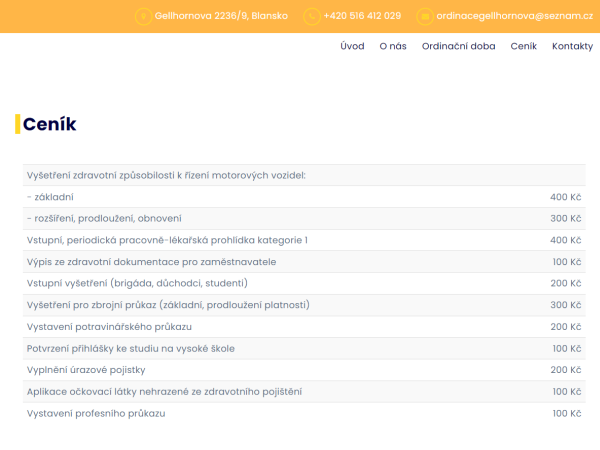
Task: Go to the O nás page
Action: click(393, 46)
